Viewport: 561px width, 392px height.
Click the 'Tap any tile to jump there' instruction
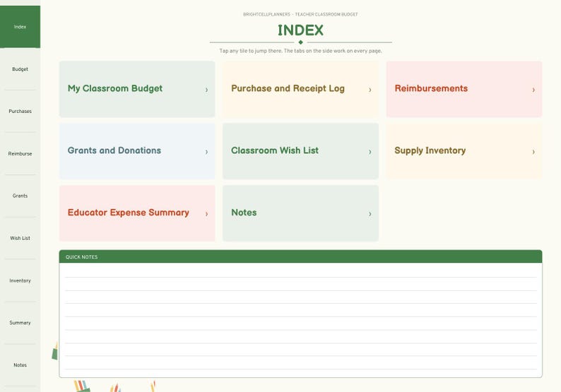point(300,51)
